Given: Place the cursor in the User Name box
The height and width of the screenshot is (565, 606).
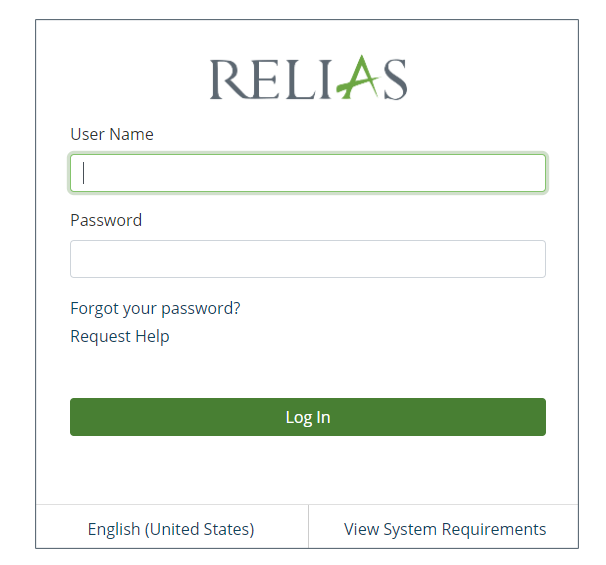Looking at the screenshot, I should 308,173.
